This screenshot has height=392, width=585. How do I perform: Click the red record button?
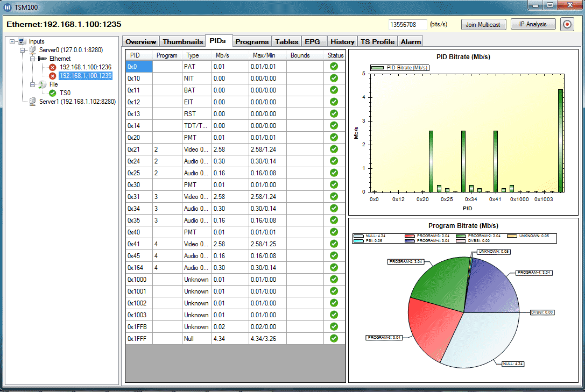coord(567,24)
